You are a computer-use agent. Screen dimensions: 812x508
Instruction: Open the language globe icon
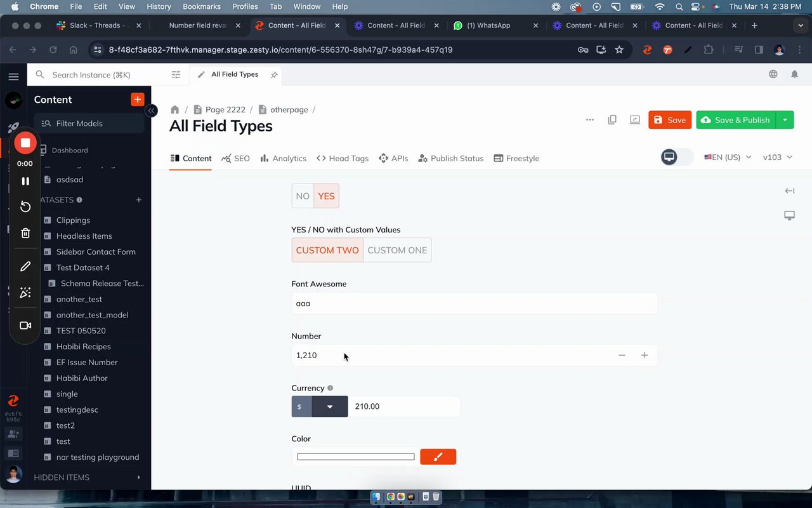[x=773, y=74]
